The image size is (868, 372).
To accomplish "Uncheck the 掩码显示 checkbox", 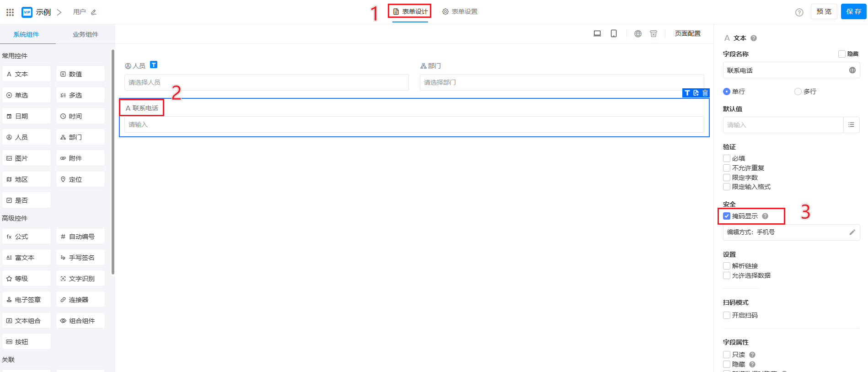I will pos(727,216).
